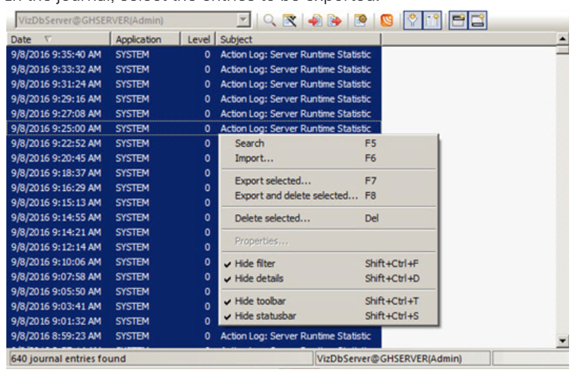
Task: Sort by the Level column header
Action: point(198,39)
